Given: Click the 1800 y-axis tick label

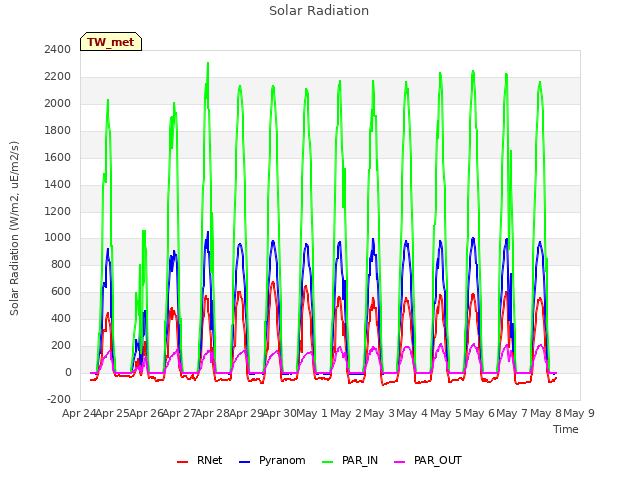Looking at the screenshot, I should [x=58, y=130].
